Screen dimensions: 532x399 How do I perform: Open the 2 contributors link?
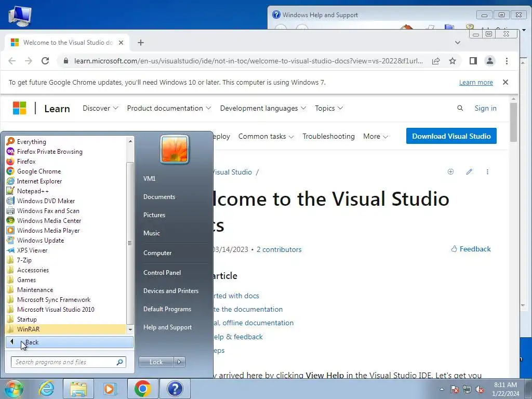[x=279, y=249]
